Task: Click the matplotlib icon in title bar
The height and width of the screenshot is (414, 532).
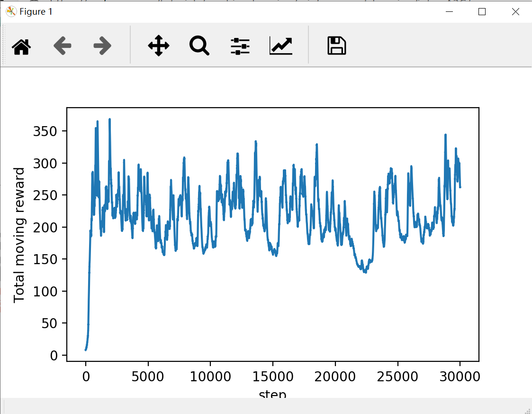Action: point(11,11)
